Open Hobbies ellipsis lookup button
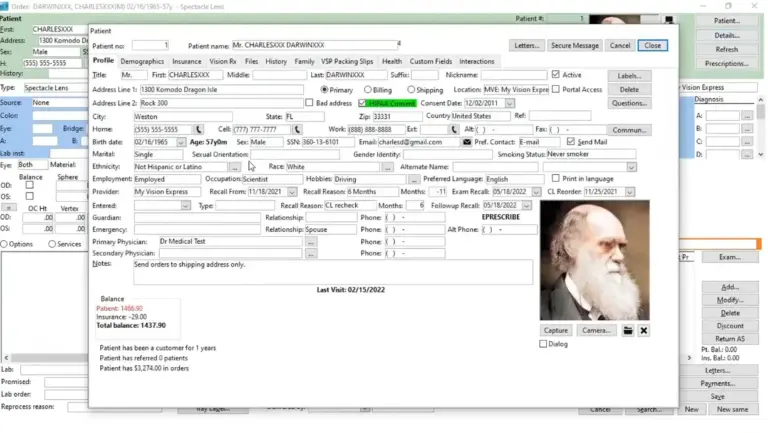This screenshot has height=433, width=768. coord(414,179)
